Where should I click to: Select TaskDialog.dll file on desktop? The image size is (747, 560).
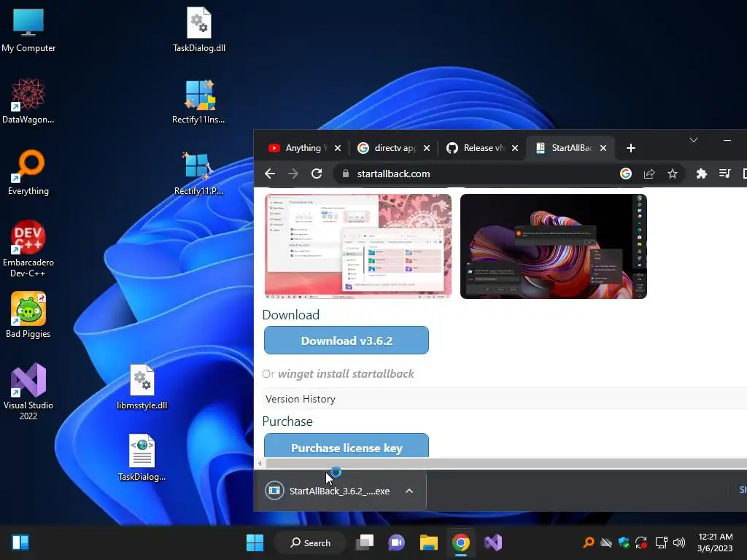click(199, 29)
